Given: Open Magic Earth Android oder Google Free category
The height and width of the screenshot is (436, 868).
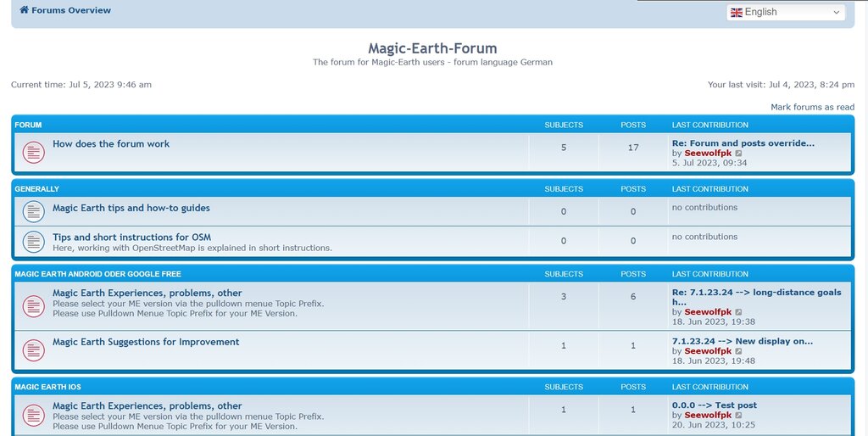Looking at the screenshot, I should (x=97, y=274).
